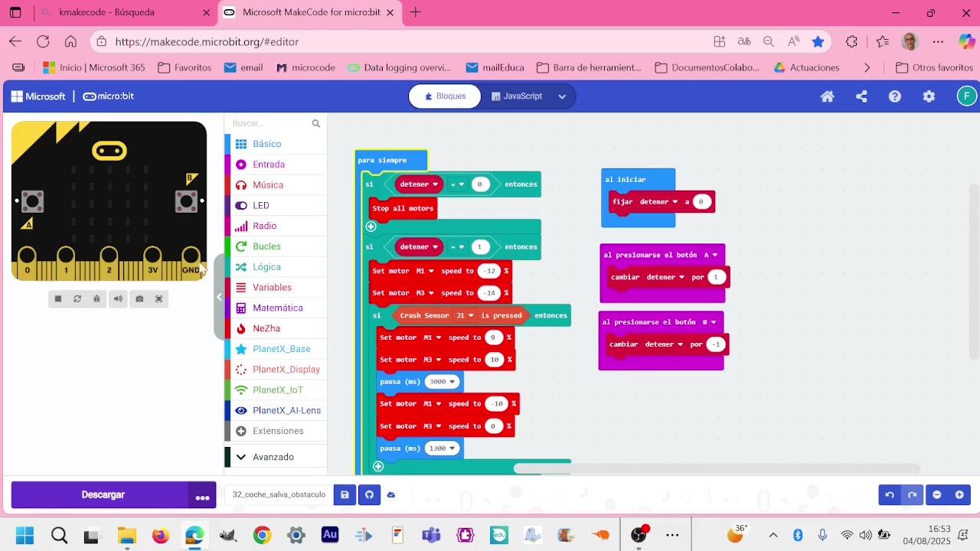Open more download options (three dots)

click(203, 495)
